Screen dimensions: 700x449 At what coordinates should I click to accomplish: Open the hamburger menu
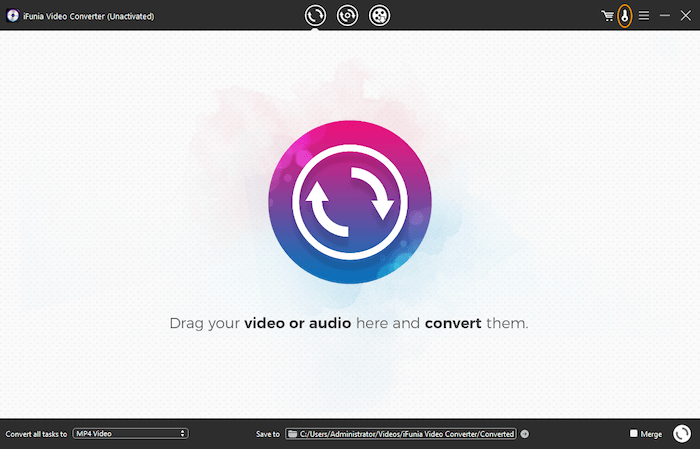pos(644,16)
